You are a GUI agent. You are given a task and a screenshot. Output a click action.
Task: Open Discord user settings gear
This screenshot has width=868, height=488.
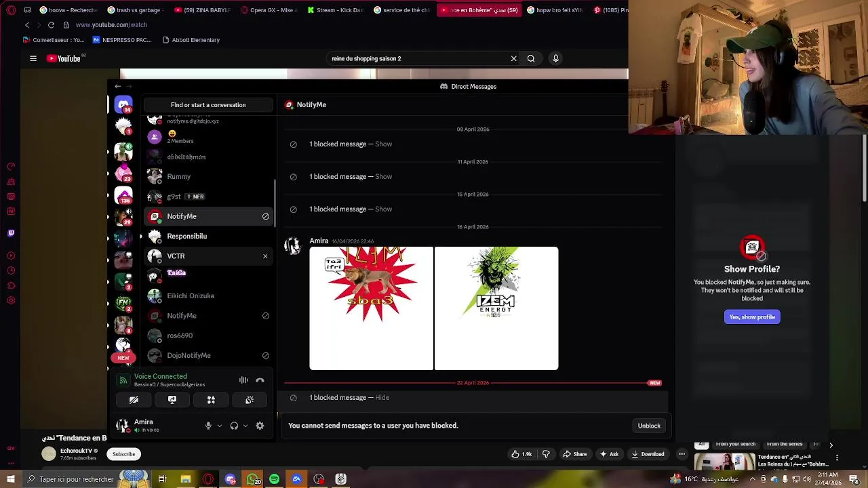pos(260,426)
